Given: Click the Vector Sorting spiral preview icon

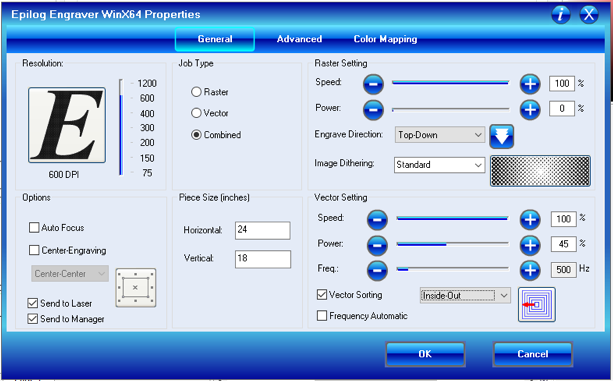Looking at the screenshot, I should (x=537, y=305).
